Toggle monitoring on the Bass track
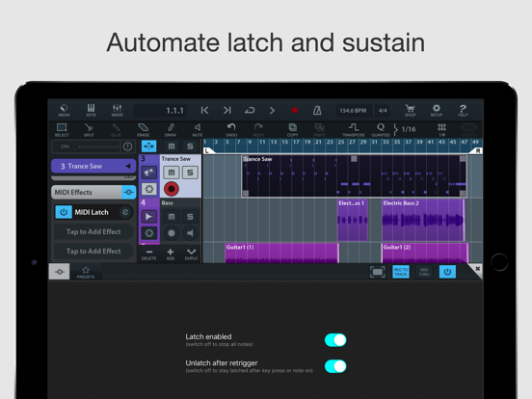The image size is (532, 399). 190,233
